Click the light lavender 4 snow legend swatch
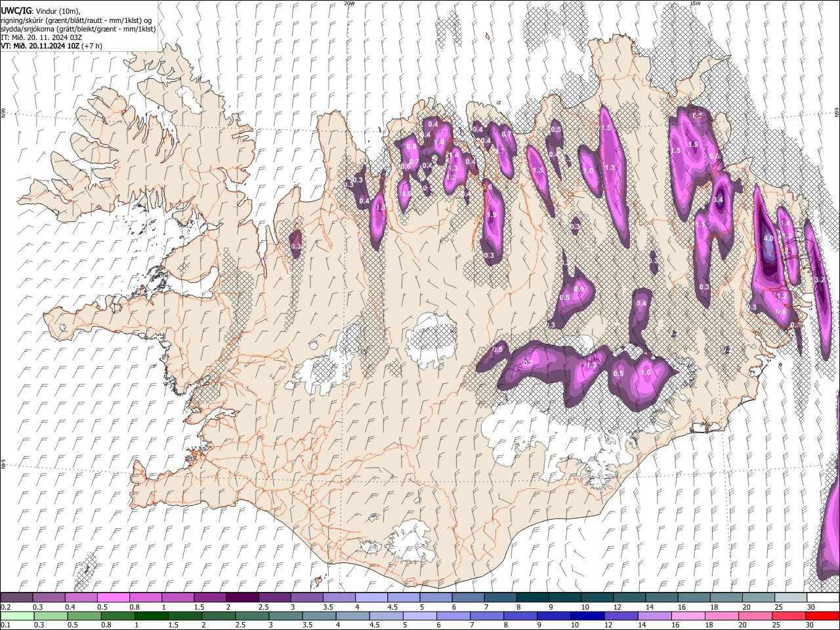Viewport: 840px width, 630px height. point(371,598)
